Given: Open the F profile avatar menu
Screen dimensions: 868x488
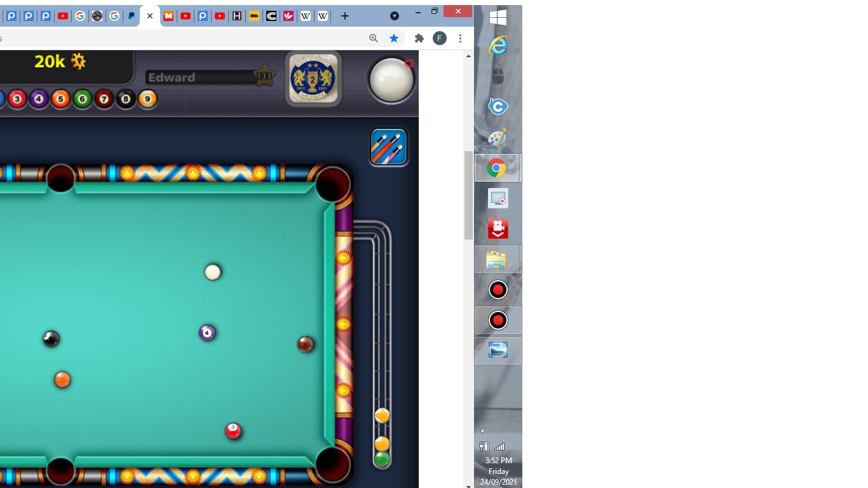Looking at the screenshot, I should [x=440, y=38].
